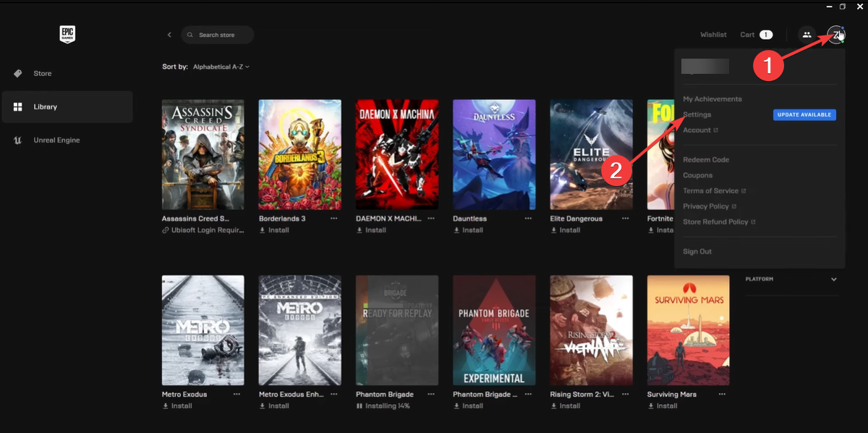Open the Friends panel icon
The image size is (868, 433).
point(806,34)
